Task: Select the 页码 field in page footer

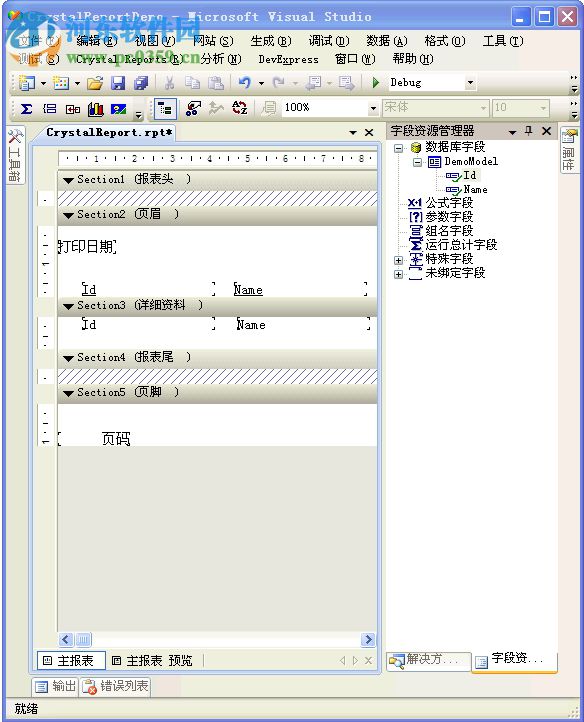Action: pyautogui.click(x=95, y=439)
